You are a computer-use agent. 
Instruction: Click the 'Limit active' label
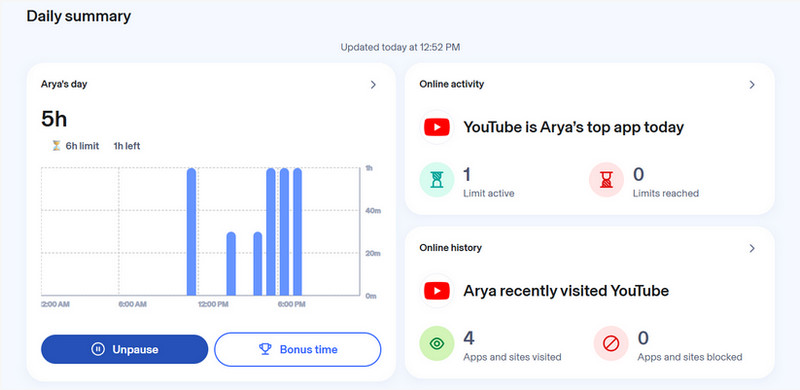click(489, 193)
